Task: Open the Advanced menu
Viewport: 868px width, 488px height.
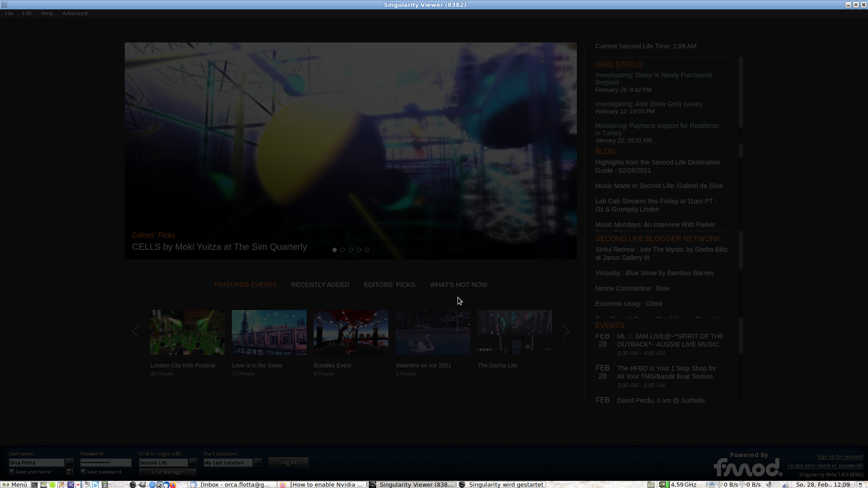Action: [x=75, y=13]
